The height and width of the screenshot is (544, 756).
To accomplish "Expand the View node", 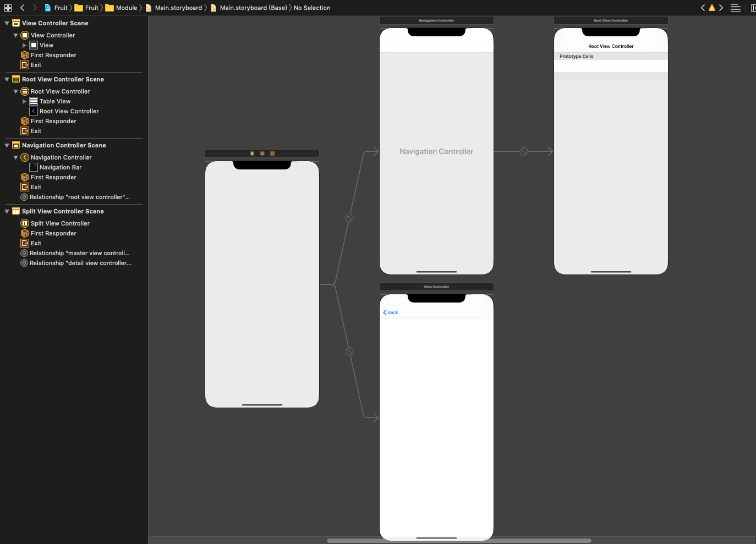I will (x=24, y=45).
